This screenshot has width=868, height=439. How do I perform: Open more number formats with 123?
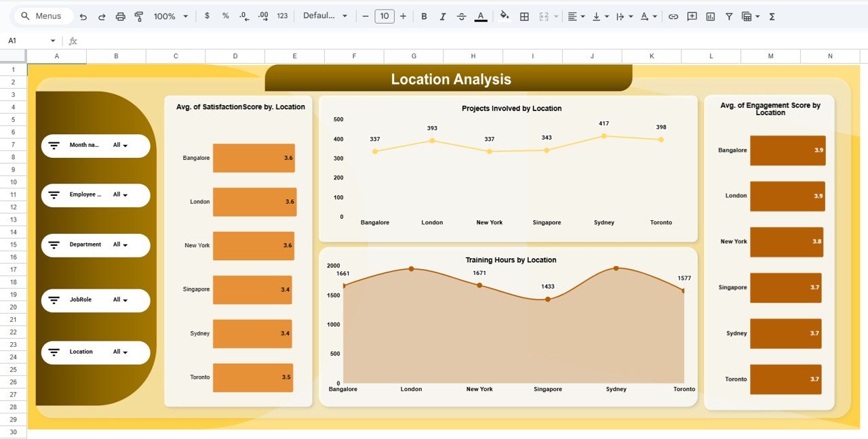coord(282,16)
